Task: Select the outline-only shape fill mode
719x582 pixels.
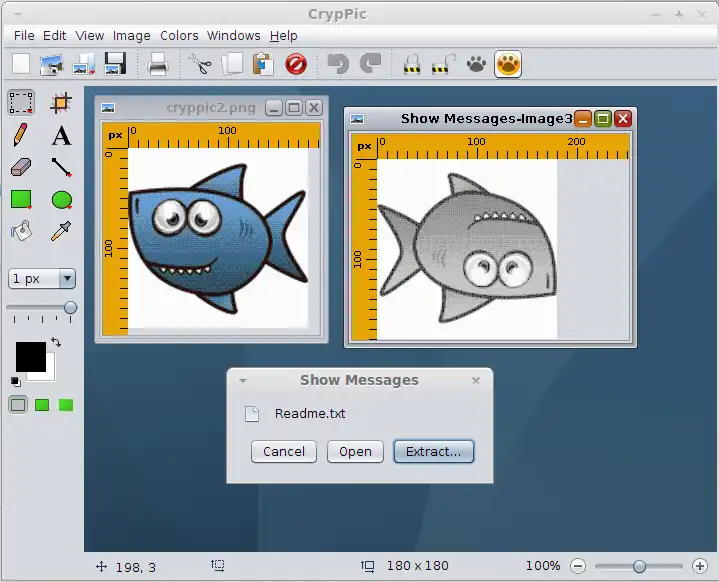Action: [18, 405]
